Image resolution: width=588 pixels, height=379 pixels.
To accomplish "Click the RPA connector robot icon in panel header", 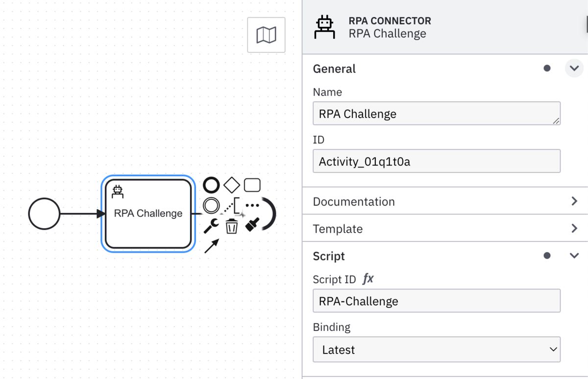I will click(x=324, y=27).
